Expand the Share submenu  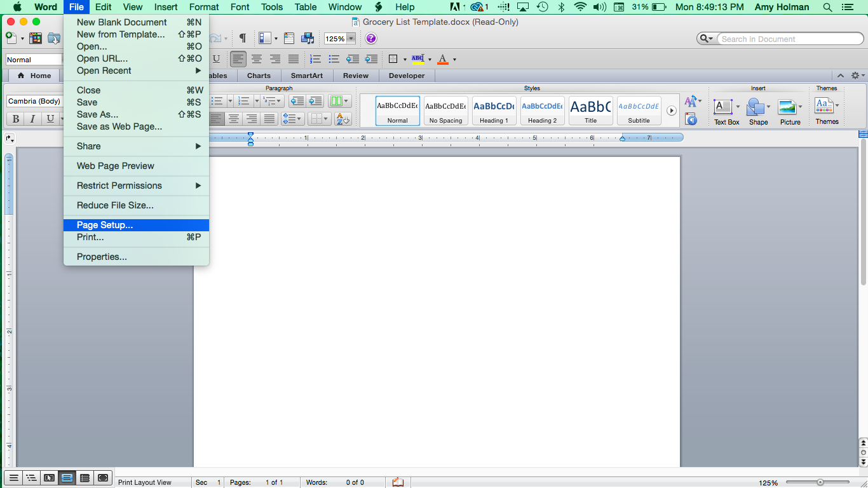(x=136, y=146)
